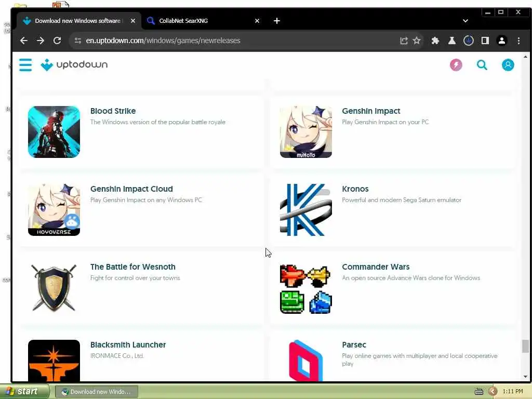
Task: Click 'IRONMACE Co., Ltd.' text
Action: click(x=117, y=356)
